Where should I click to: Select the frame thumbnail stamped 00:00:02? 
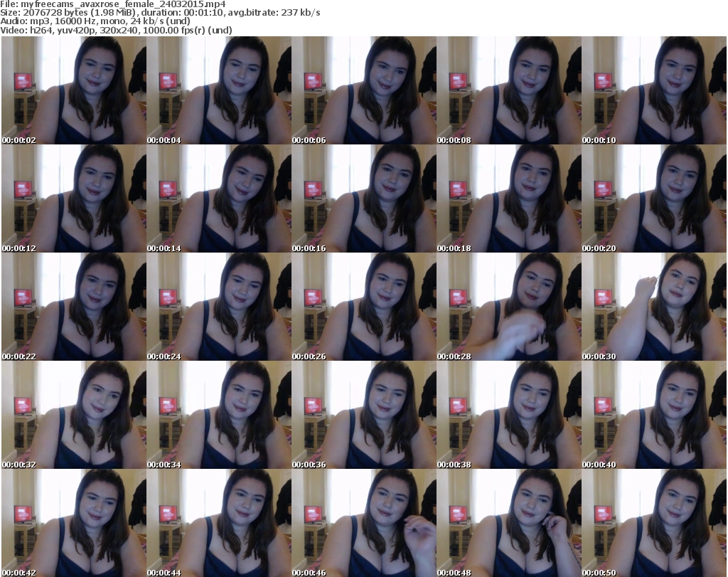pyautogui.click(x=74, y=90)
